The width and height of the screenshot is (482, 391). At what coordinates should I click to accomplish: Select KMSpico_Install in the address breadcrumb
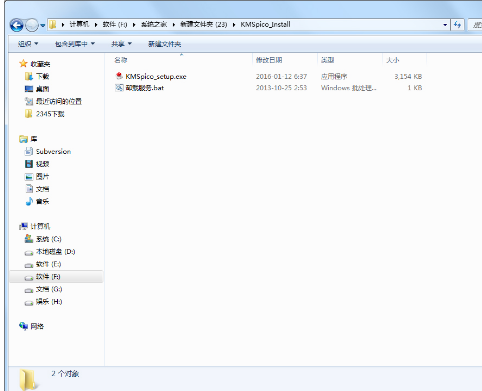tap(265, 24)
